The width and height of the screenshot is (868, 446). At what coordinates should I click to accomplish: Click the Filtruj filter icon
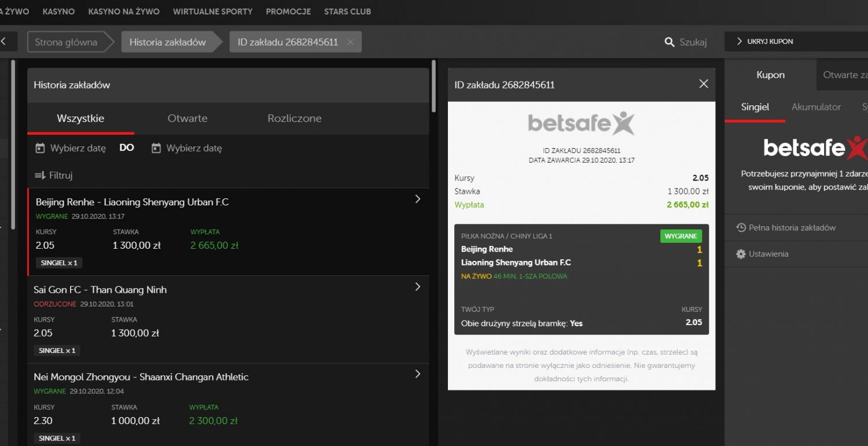click(x=40, y=175)
